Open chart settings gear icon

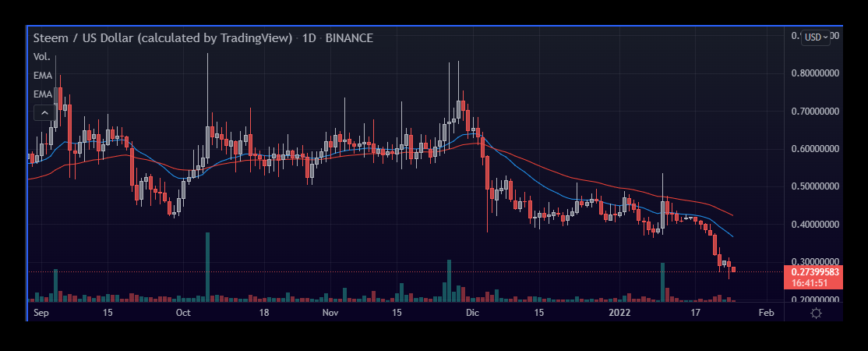pos(816,314)
